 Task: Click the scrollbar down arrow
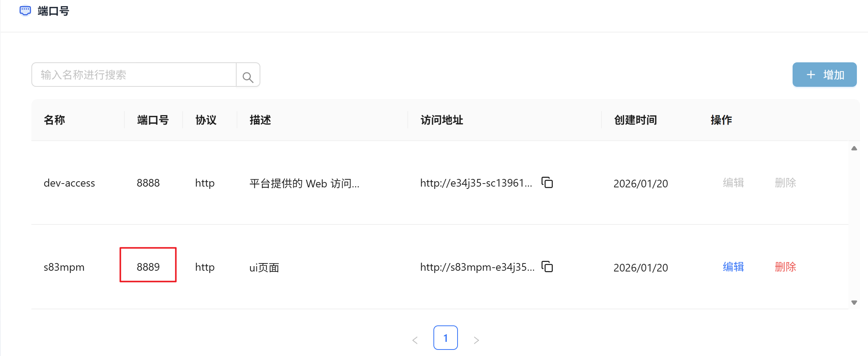coord(854,302)
